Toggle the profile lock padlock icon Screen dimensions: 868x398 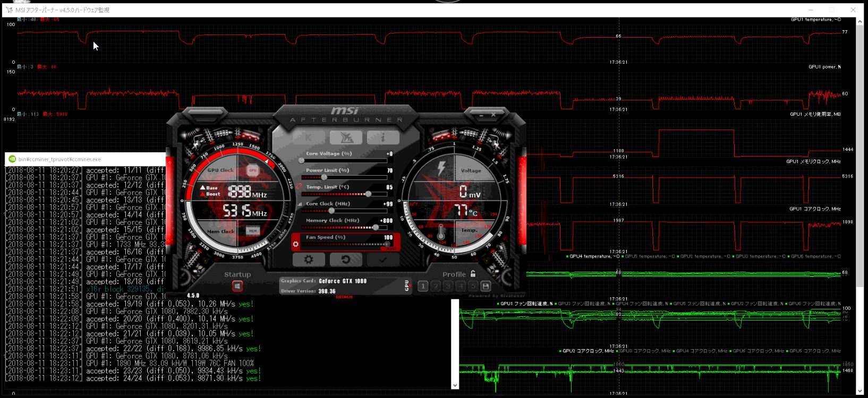[473, 274]
